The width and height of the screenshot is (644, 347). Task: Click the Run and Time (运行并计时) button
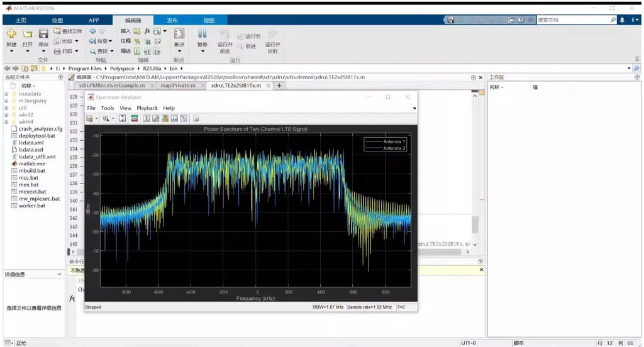coord(272,41)
